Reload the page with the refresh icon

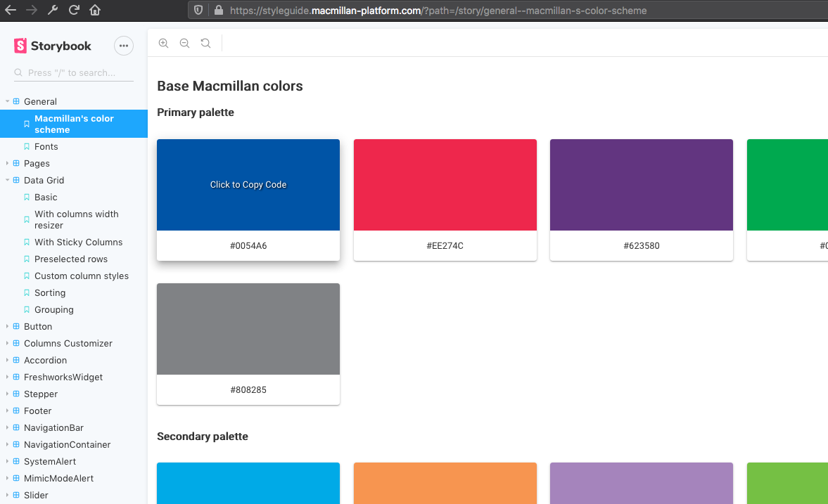tap(74, 10)
